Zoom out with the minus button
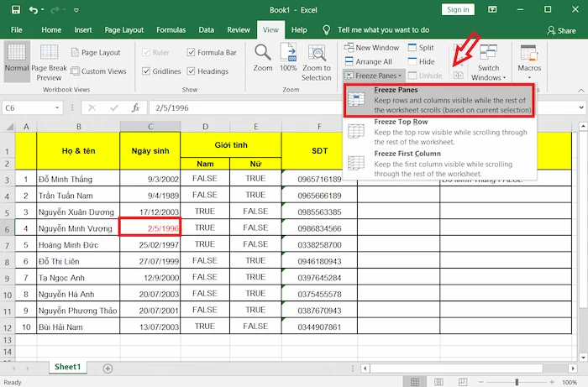Image resolution: width=588 pixels, height=387 pixels. pyautogui.click(x=481, y=382)
